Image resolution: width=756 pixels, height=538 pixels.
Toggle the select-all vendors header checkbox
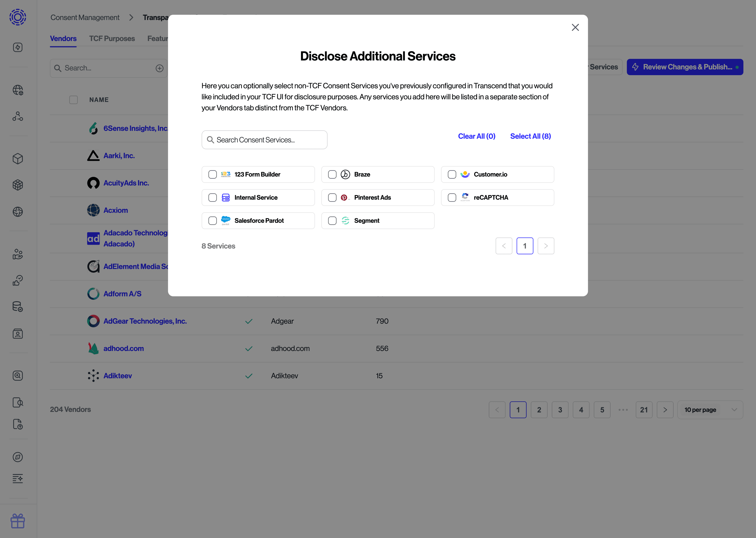(73, 100)
